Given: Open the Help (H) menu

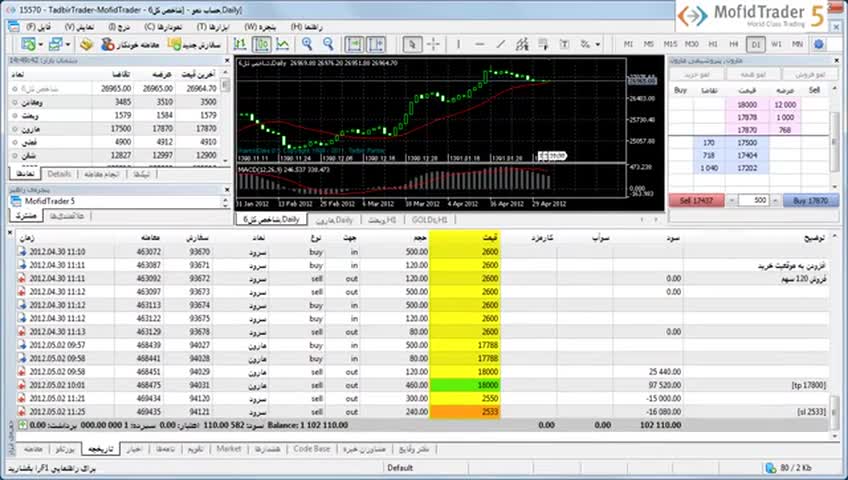Looking at the screenshot, I should pyautogui.click(x=307, y=26).
